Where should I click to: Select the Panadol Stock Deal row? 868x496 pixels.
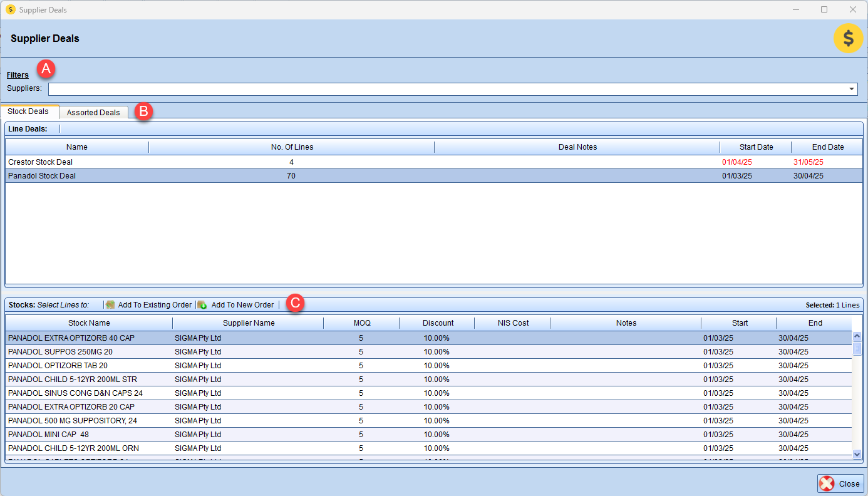[x=42, y=176]
